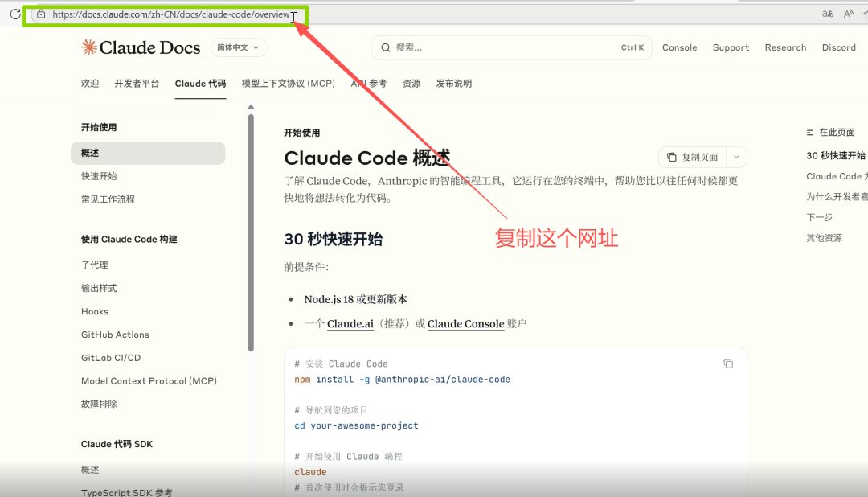Click the Claude Docs logo
868x497 pixels.
click(x=141, y=47)
